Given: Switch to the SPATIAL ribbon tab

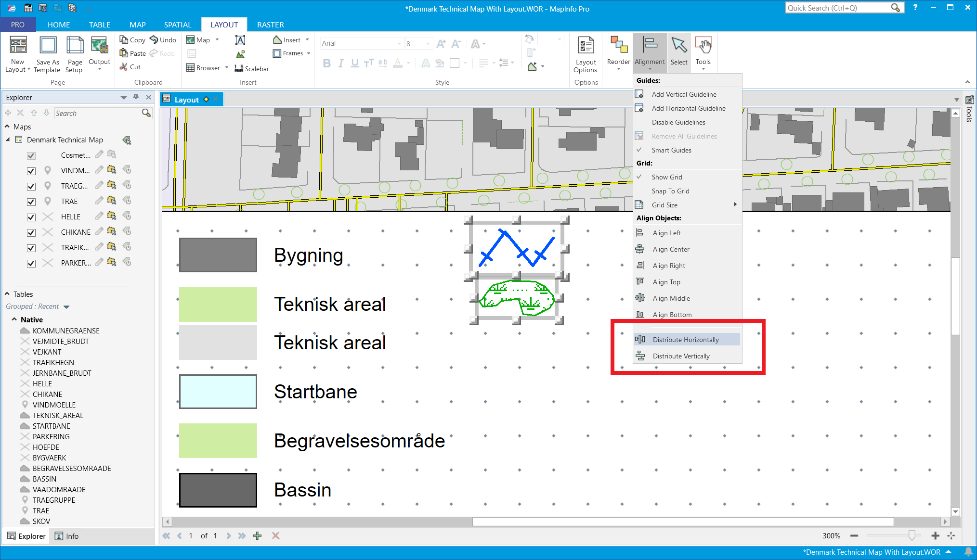Looking at the screenshot, I should click(177, 25).
